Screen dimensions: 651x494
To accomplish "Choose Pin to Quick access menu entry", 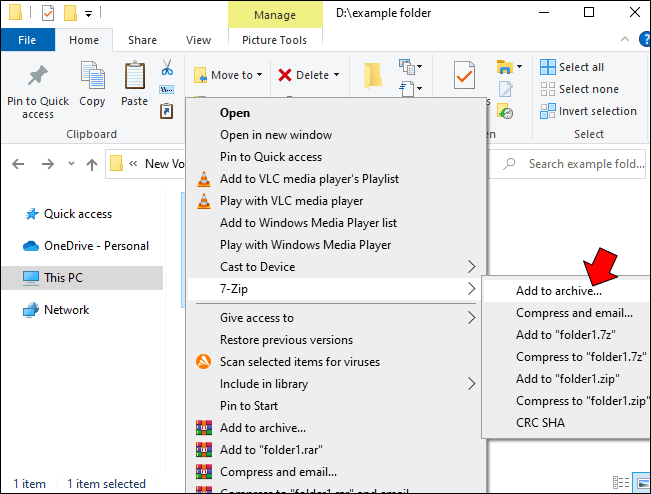I will click(336, 157).
